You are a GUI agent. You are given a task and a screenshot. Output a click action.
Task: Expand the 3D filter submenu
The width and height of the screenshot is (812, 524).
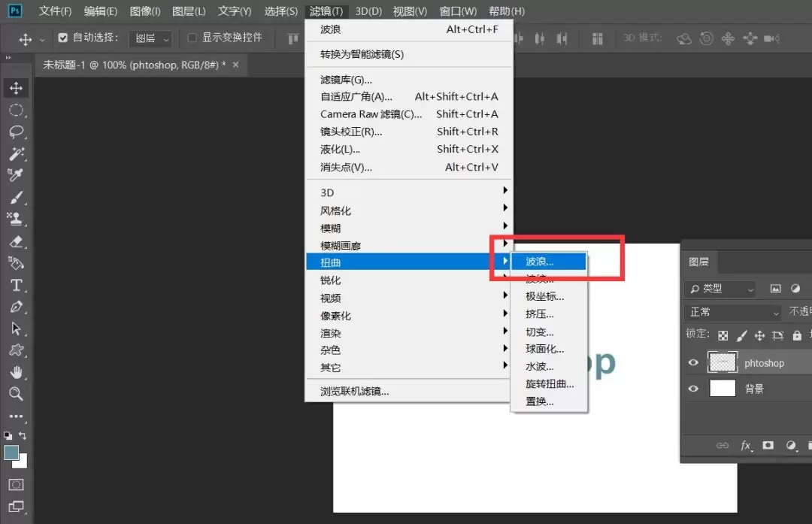point(408,192)
